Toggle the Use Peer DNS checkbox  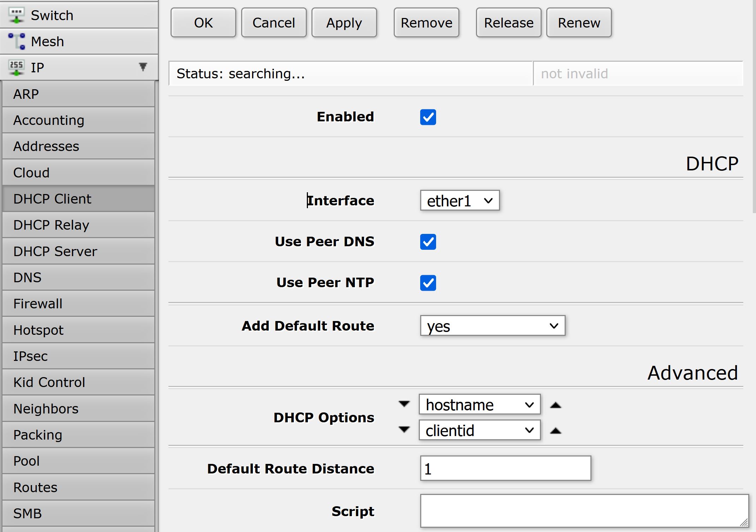click(x=428, y=242)
